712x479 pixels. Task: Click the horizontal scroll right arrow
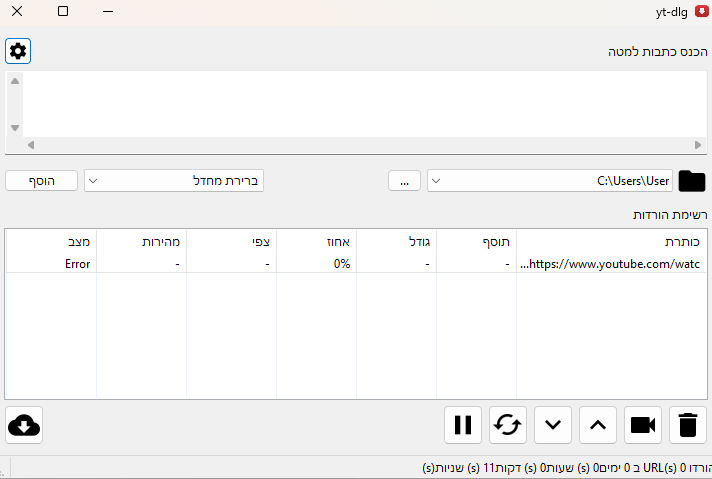tap(698, 145)
